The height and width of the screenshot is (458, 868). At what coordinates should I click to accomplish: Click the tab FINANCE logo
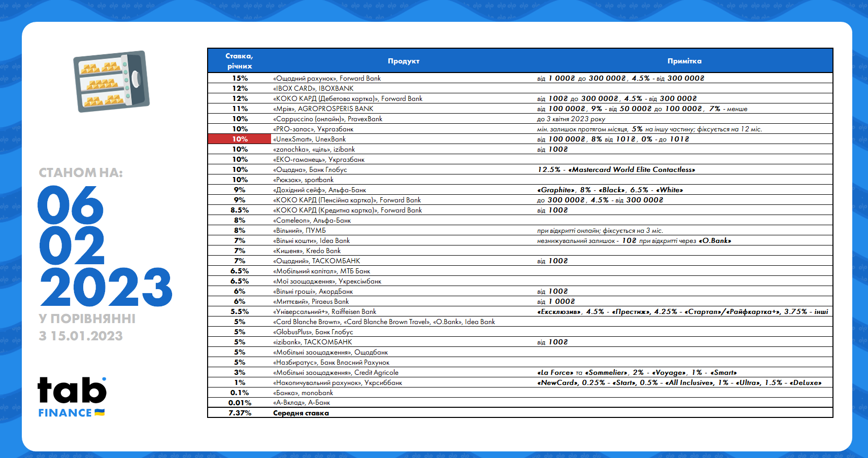point(72,397)
